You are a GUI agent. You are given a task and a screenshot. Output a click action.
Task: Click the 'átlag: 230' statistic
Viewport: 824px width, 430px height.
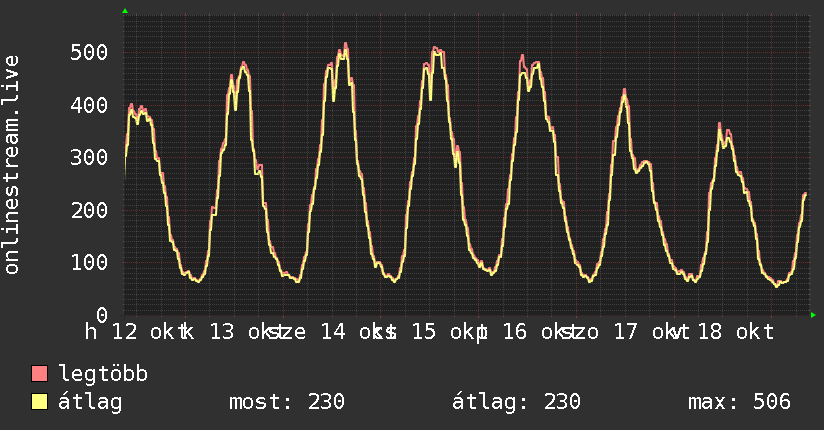pos(517,402)
